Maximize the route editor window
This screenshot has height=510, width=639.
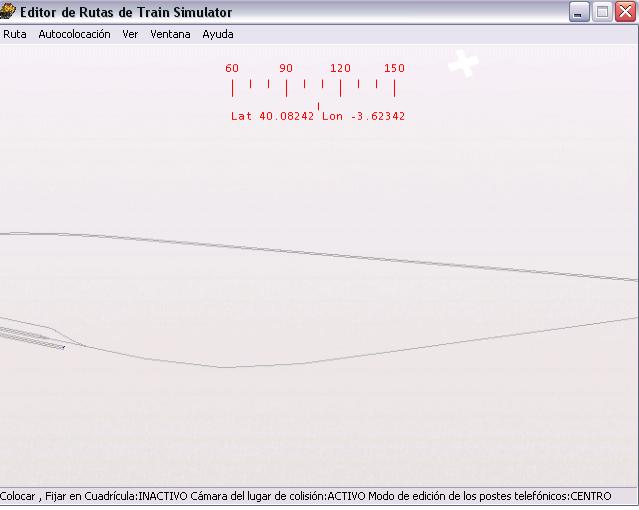pos(602,12)
